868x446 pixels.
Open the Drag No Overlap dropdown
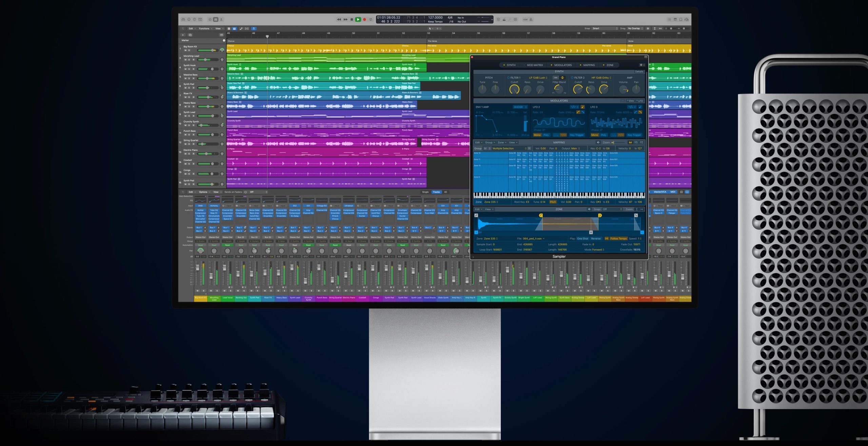click(635, 28)
